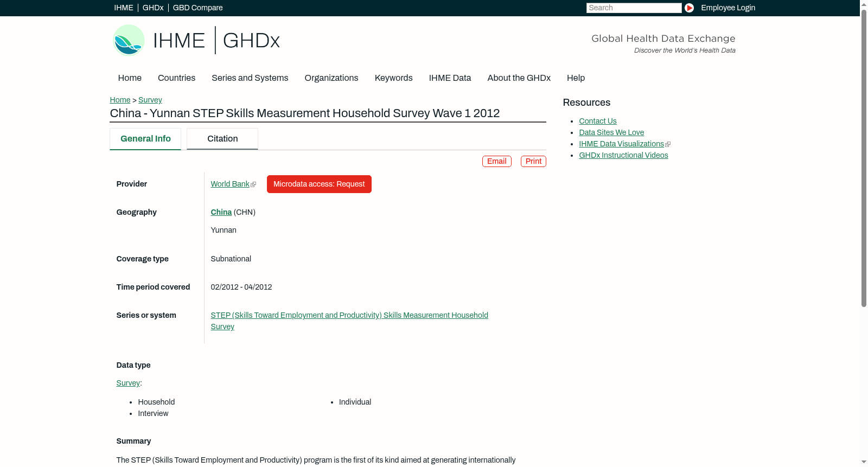Click the red search submit arrow icon

click(689, 8)
